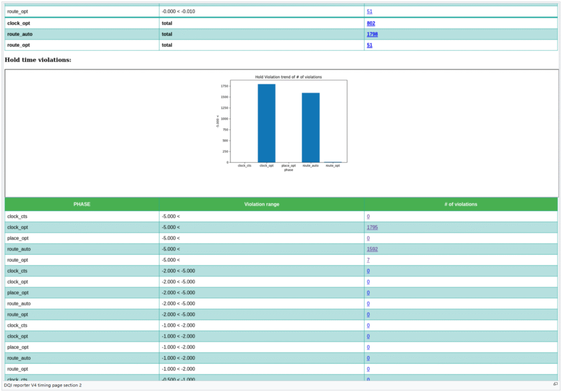Click the 7 route_opt violations link
Viewport: 562px width, 392px height.
tap(368, 260)
